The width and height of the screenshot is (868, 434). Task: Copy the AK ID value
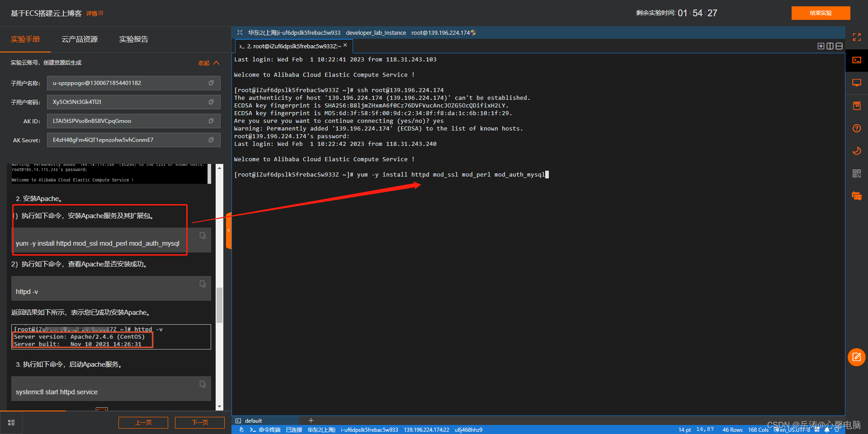point(211,121)
